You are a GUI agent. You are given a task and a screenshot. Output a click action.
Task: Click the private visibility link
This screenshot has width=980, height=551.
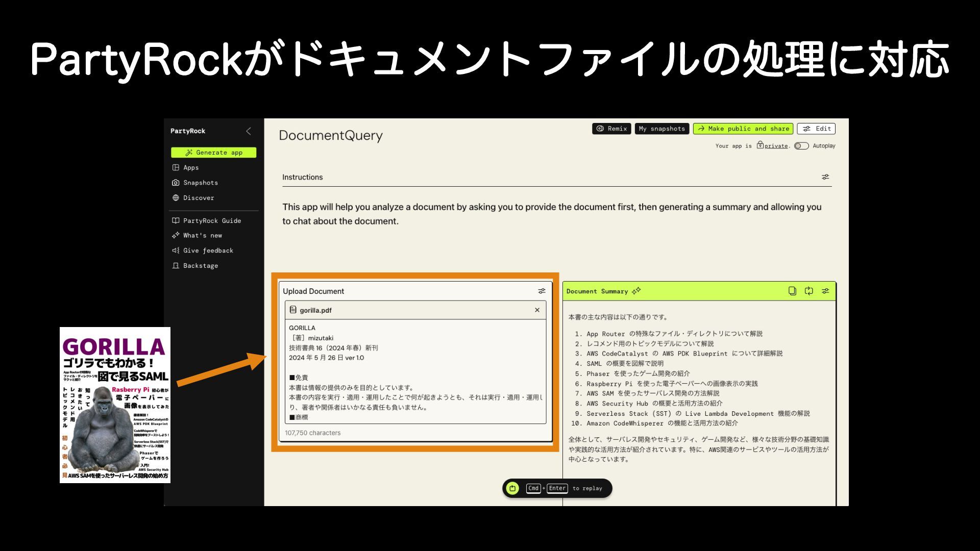(x=776, y=146)
